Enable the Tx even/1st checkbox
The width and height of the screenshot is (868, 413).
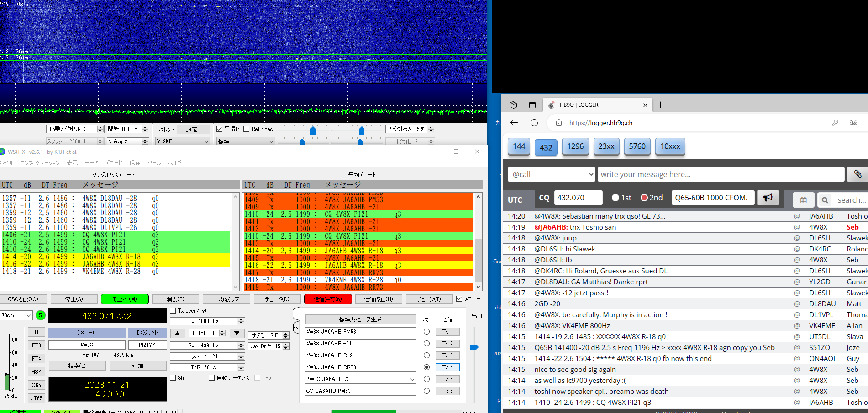[174, 310]
